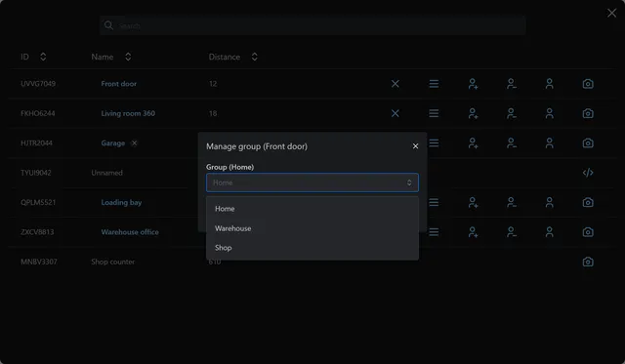Open list menu icon in Loading bay row
The image size is (625, 364).
(434, 202)
